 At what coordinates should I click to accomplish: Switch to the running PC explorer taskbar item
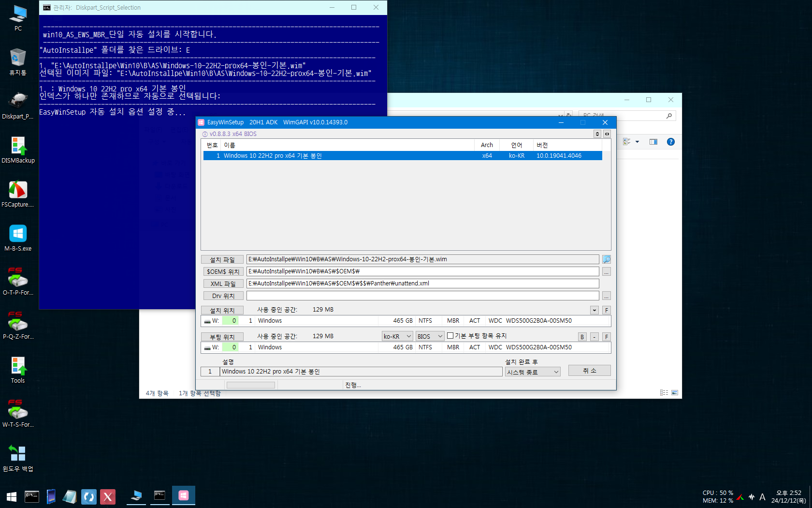(x=137, y=496)
